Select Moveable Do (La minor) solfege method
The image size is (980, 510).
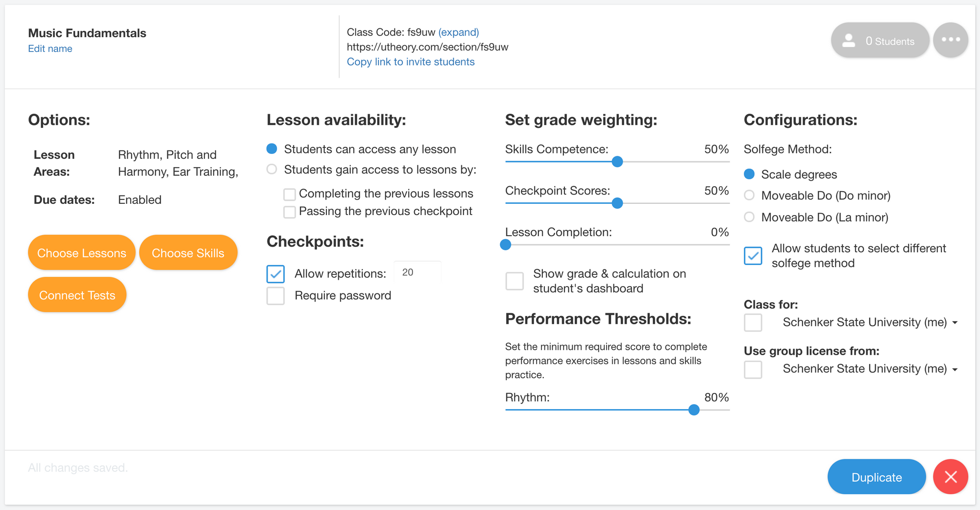(749, 217)
